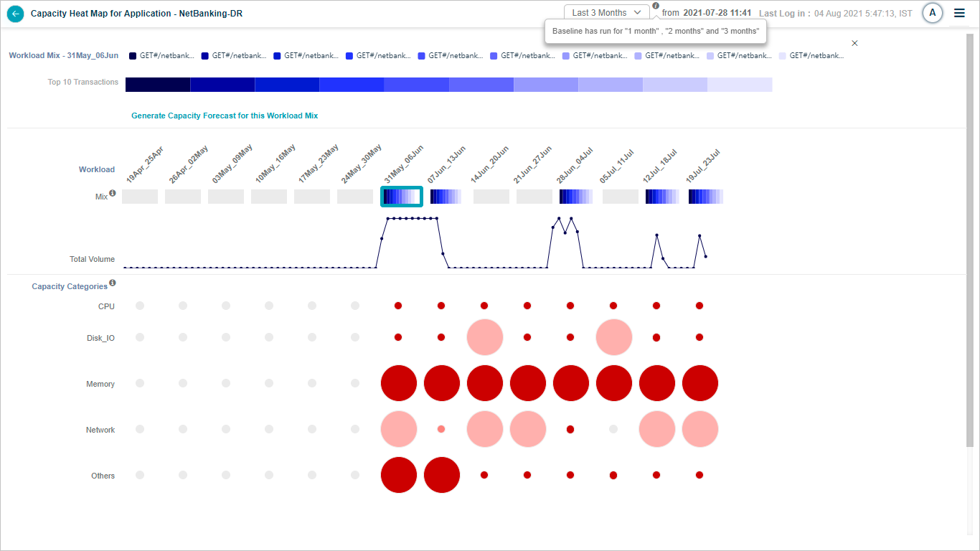Open the hamburger menu

tap(959, 13)
